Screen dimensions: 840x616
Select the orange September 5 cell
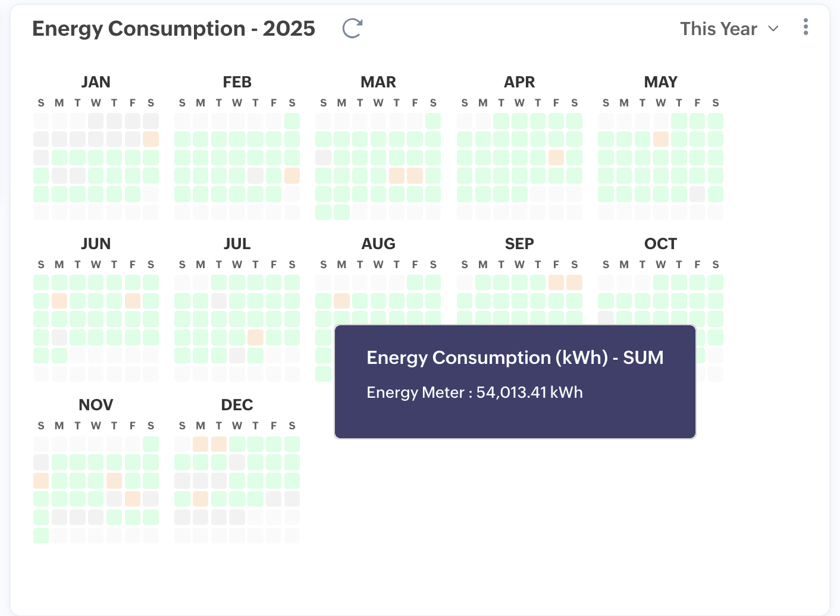click(556, 282)
